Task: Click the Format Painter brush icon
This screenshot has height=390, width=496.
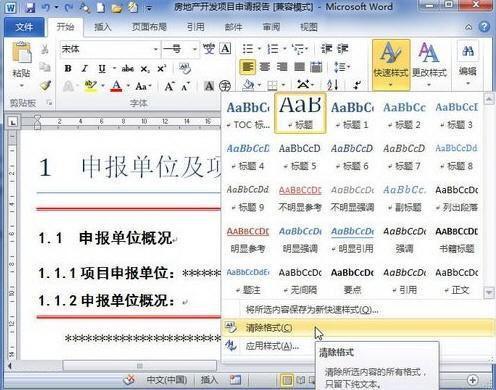Action: [x=45, y=86]
